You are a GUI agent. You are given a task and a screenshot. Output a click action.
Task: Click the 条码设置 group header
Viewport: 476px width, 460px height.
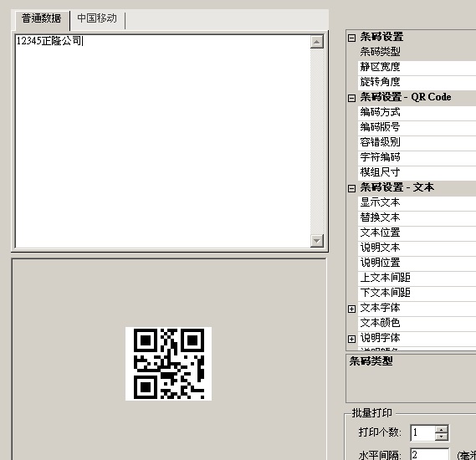pos(381,37)
